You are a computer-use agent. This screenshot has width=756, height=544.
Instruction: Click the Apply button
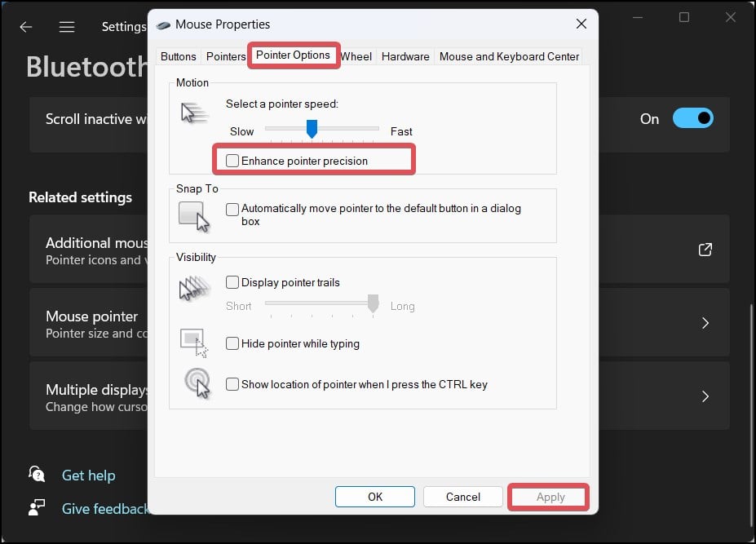click(550, 497)
